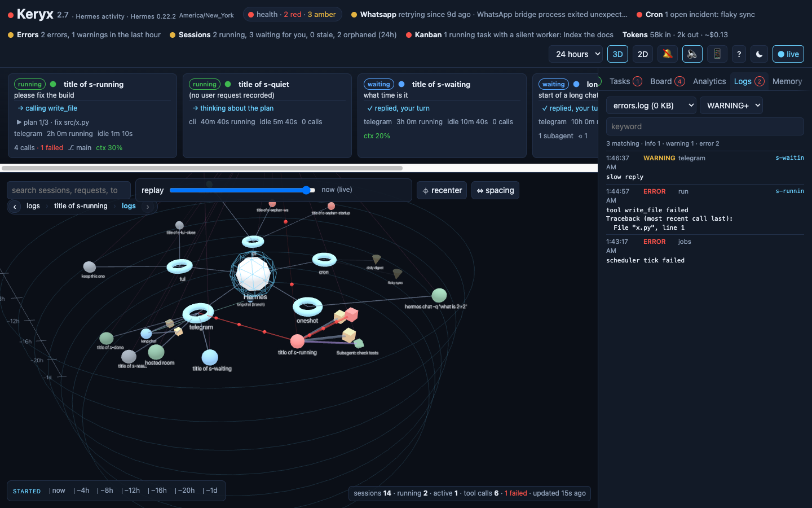Open the errors.log file dropdown
Screen dimensions: 812x508
click(651, 106)
